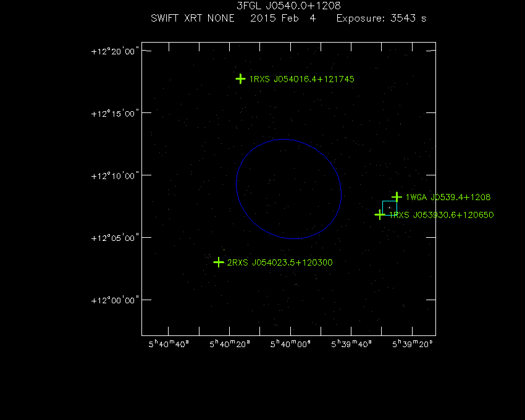
Task: Click the SWIFT XRT NONE header text
Action: (193, 18)
